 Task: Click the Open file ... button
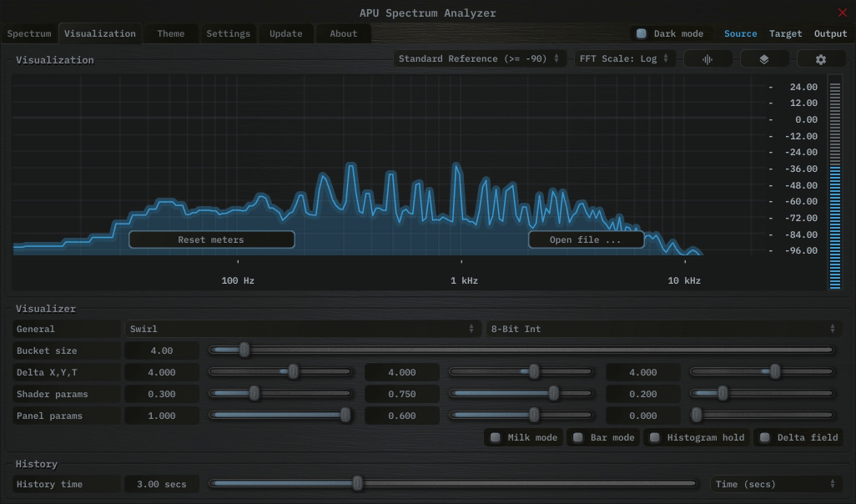(x=586, y=239)
